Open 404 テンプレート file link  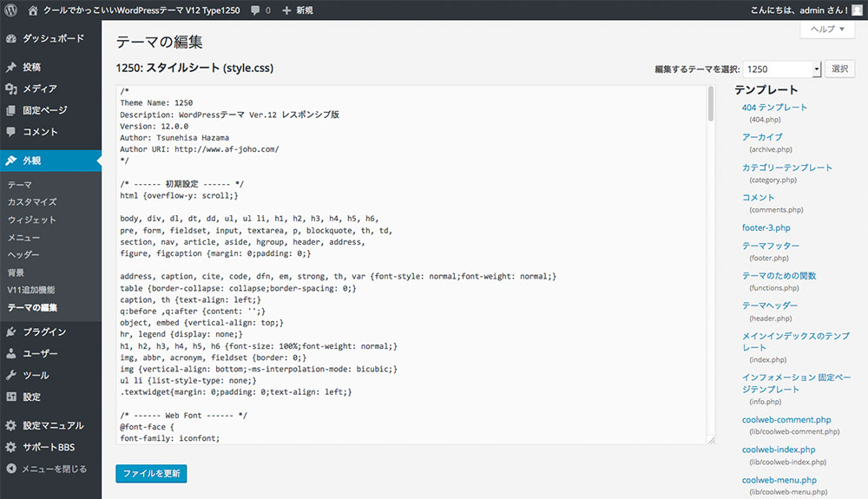pyautogui.click(x=774, y=108)
